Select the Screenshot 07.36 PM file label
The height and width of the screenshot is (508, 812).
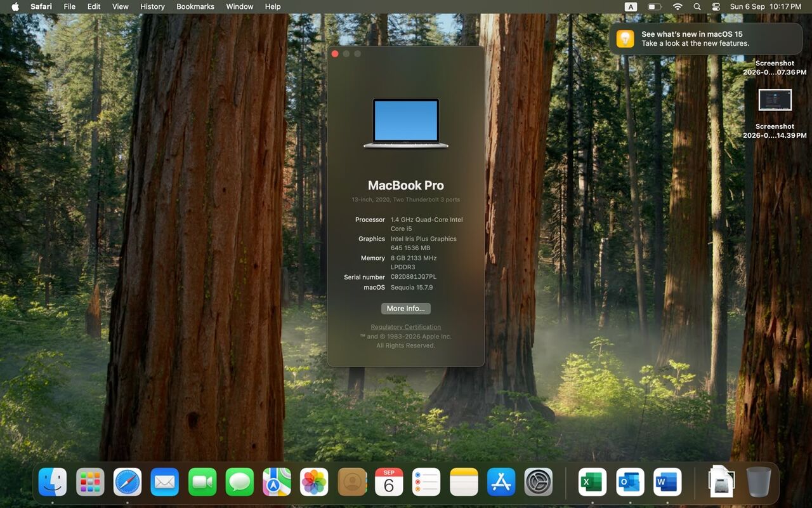tap(775, 68)
